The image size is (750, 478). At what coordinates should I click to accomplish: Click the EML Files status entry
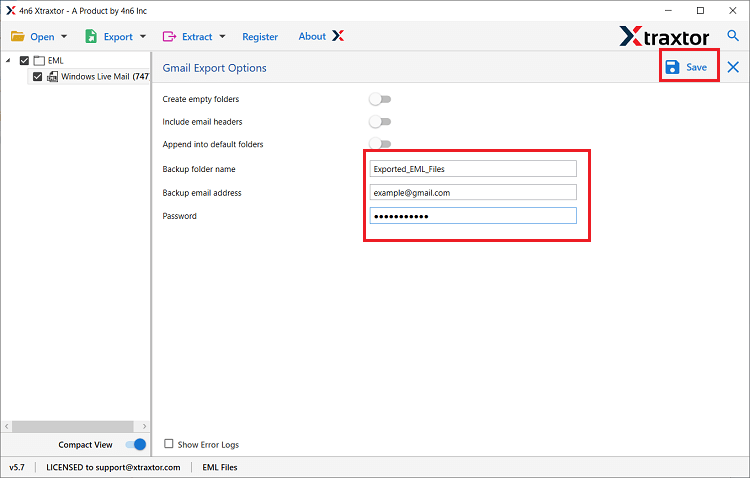click(220, 467)
